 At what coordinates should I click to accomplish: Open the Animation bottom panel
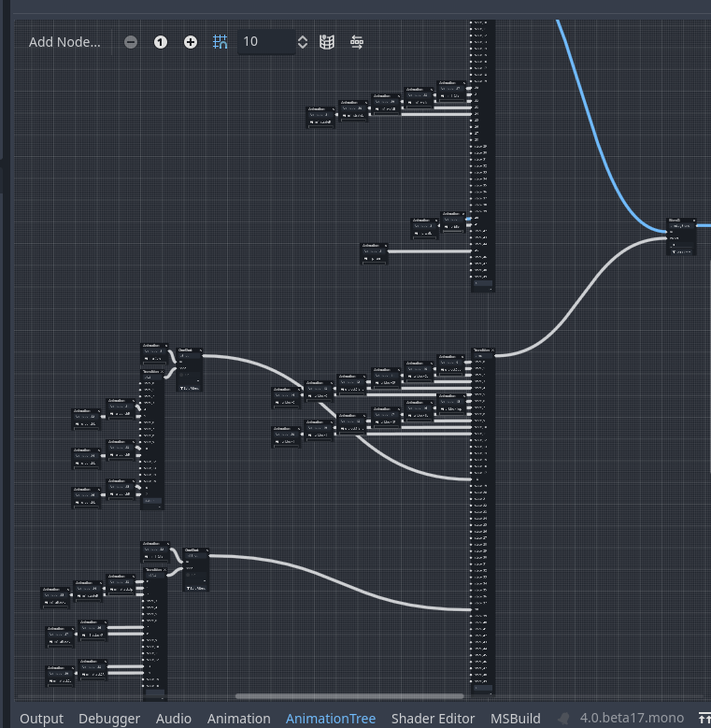click(238, 719)
